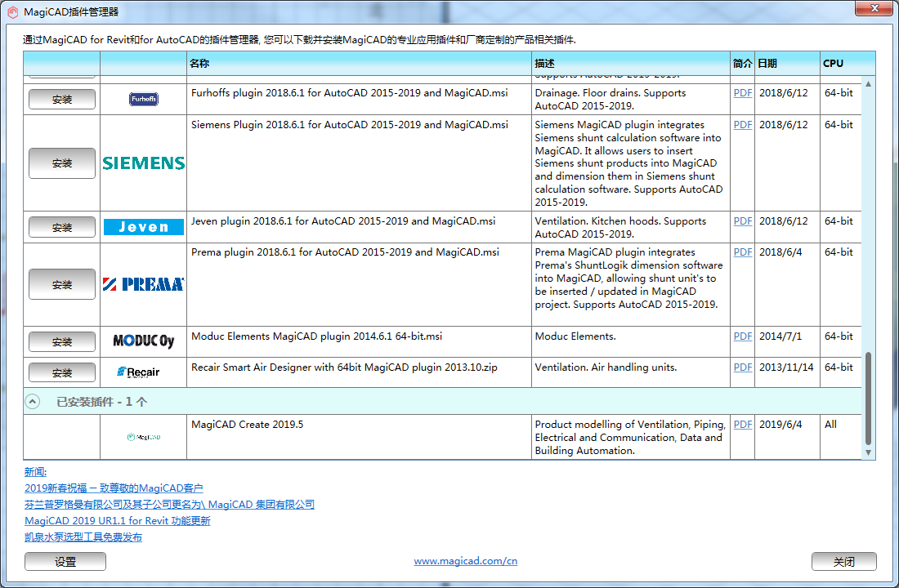Sort by the 描述 column header

coord(631,63)
